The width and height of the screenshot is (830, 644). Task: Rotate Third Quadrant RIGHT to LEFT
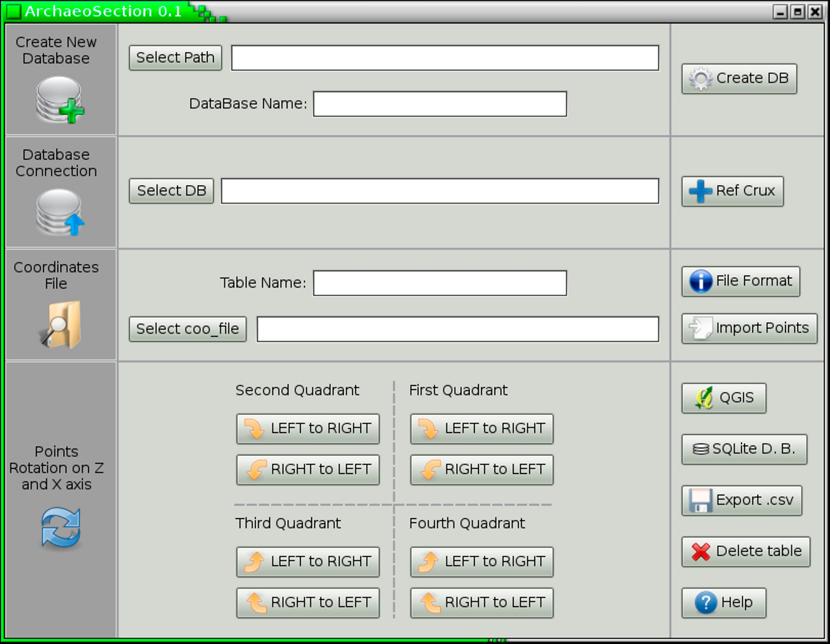tap(308, 603)
